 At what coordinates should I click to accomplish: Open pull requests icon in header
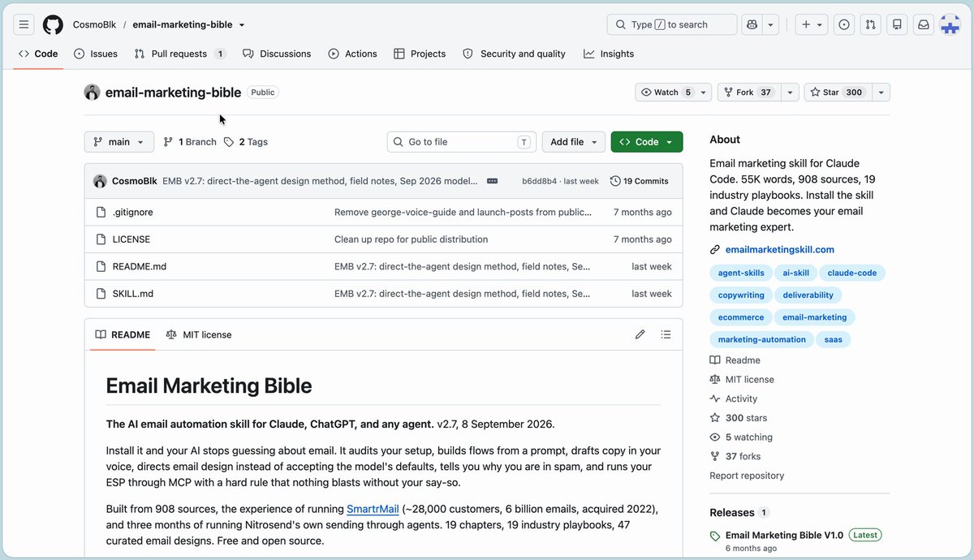coord(871,24)
